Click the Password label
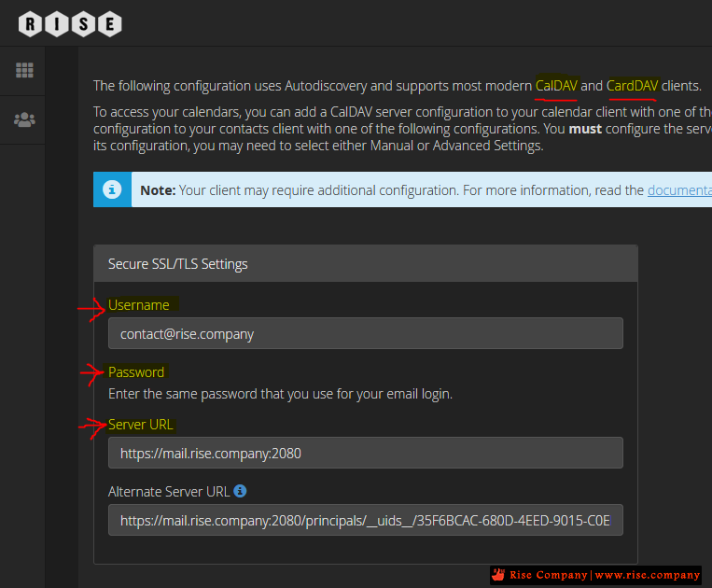The width and height of the screenshot is (712, 588). (135, 372)
